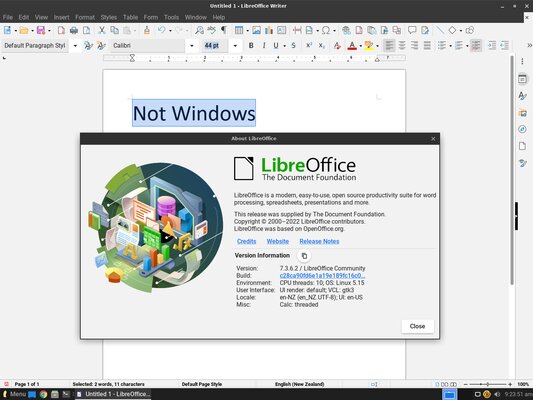The image size is (533, 400).
Task: Click the Copy icon in toolbar
Action: (x=115, y=30)
